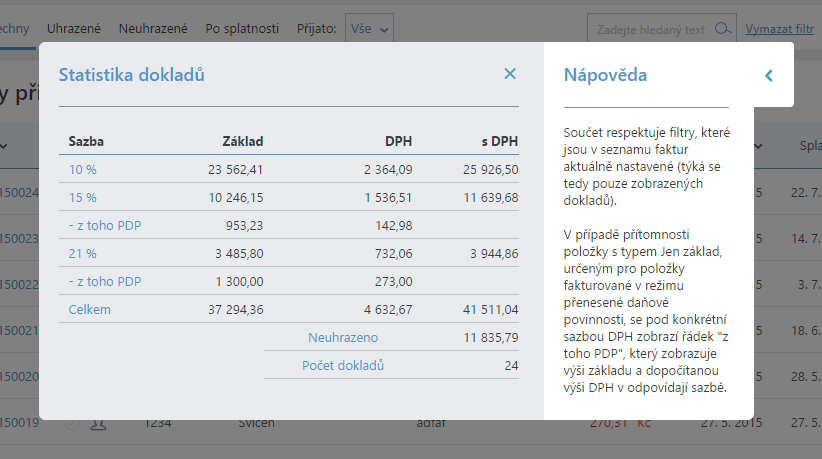822x459 pixels.
Task: Click the value 953,23 in PDP row
Action: [x=244, y=226]
